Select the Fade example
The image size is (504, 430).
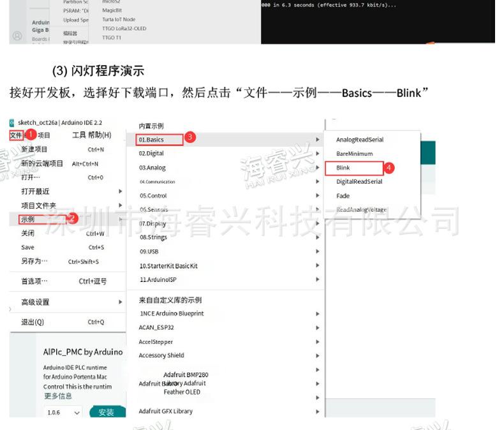point(343,196)
